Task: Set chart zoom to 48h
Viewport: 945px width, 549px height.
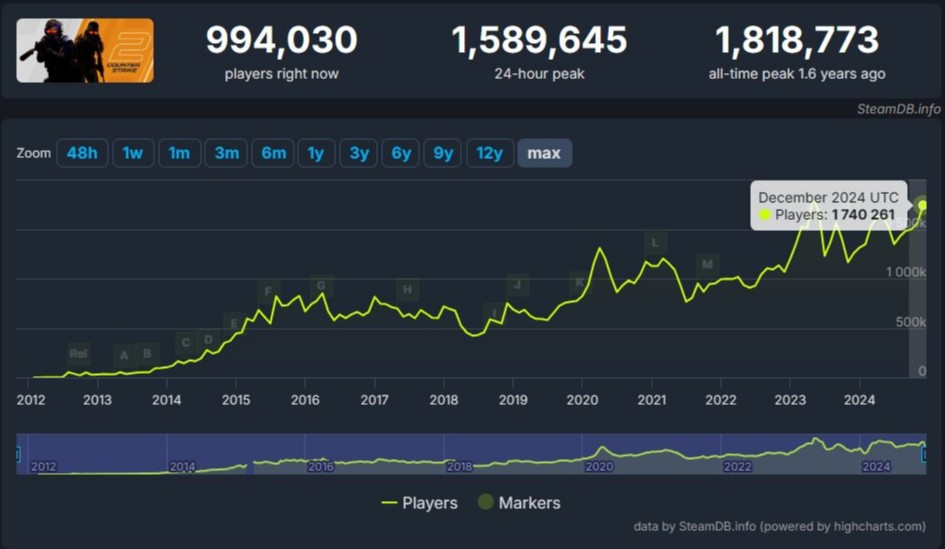Action: click(x=82, y=153)
